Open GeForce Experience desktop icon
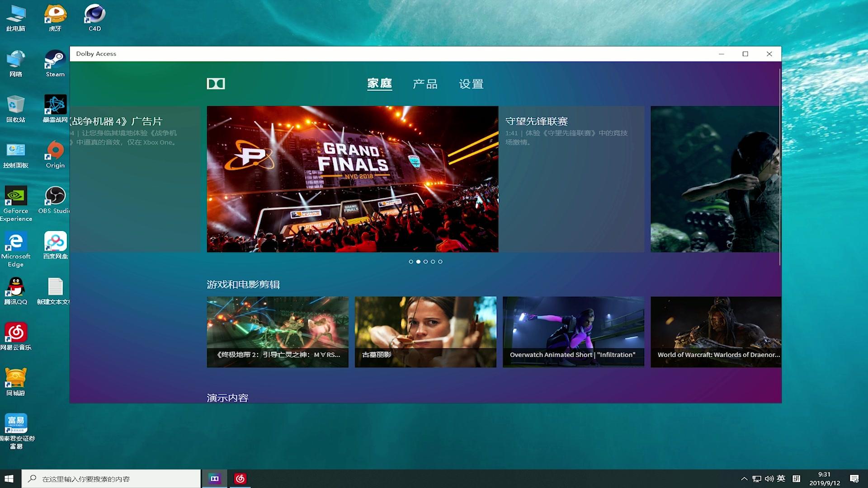 coord(16,204)
